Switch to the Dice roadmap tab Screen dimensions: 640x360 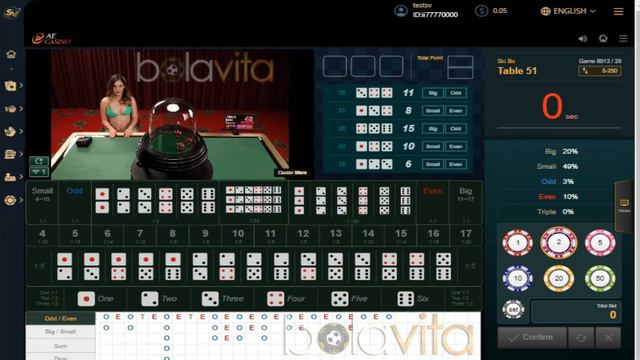pos(61,357)
